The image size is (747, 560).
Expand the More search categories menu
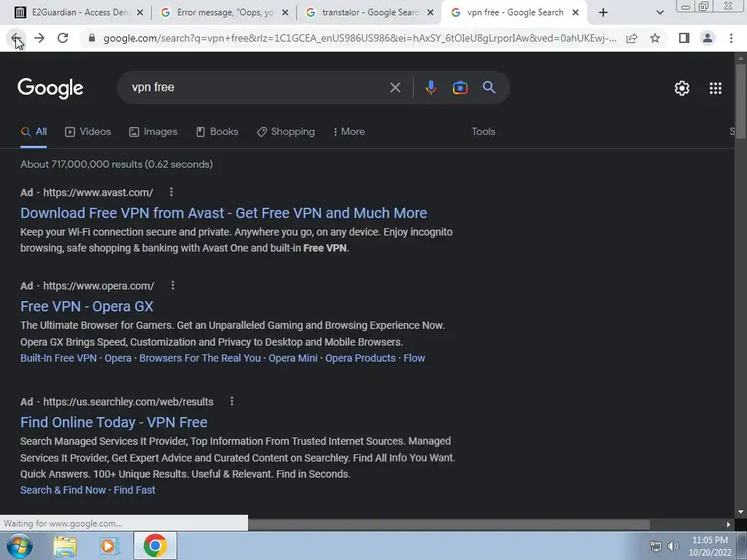coord(349,132)
